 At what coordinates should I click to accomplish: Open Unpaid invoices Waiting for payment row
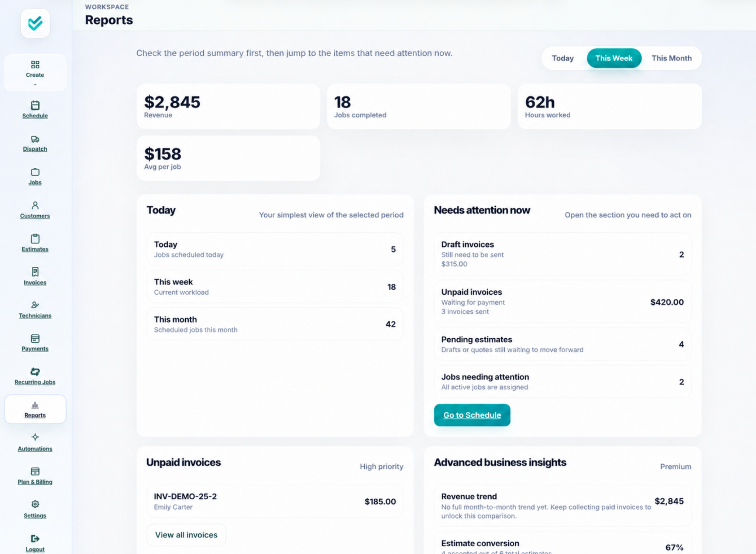click(x=563, y=301)
